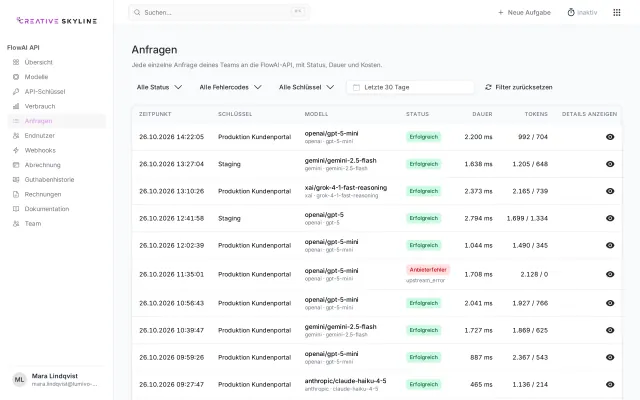Click the Inaktiv timer icon
This screenshot has height=400, width=640.
pyautogui.click(x=571, y=13)
